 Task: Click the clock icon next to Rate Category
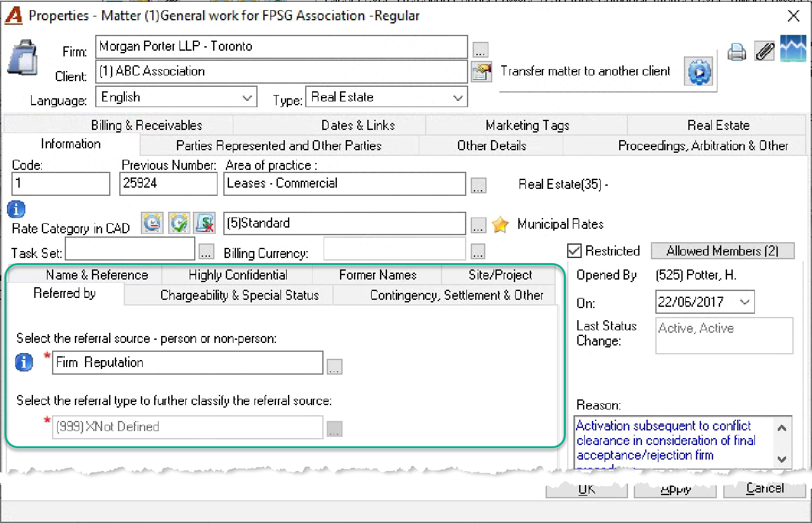click(152, 223)
